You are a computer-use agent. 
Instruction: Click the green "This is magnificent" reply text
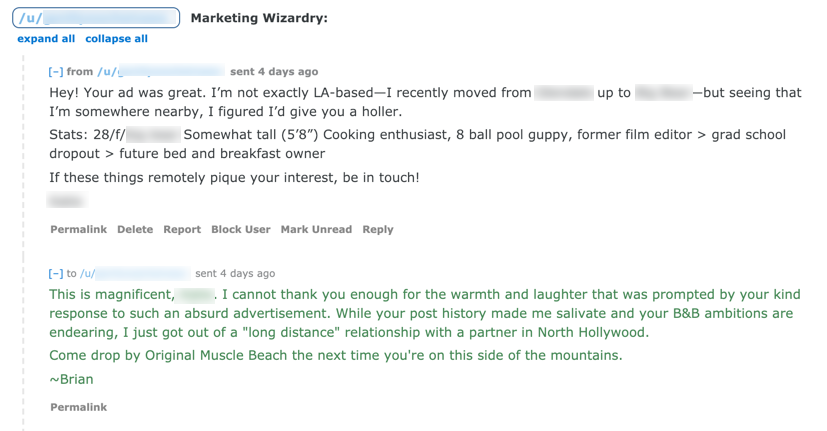click(110, 295)
